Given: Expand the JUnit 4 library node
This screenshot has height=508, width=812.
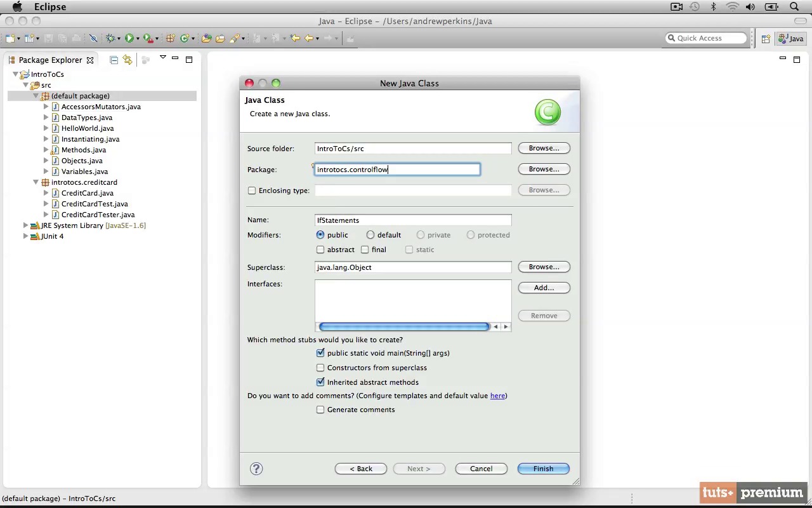Looking at the screenshot, I should (26, 236).
